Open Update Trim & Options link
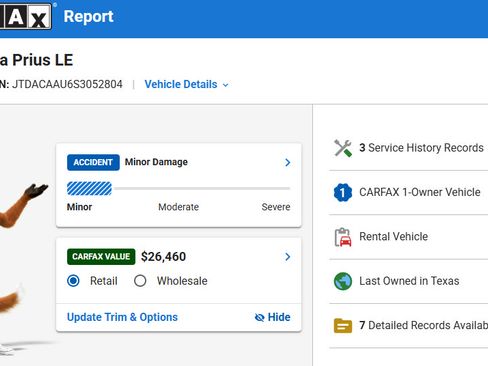 pyautogui.click(x=122, y=317)
